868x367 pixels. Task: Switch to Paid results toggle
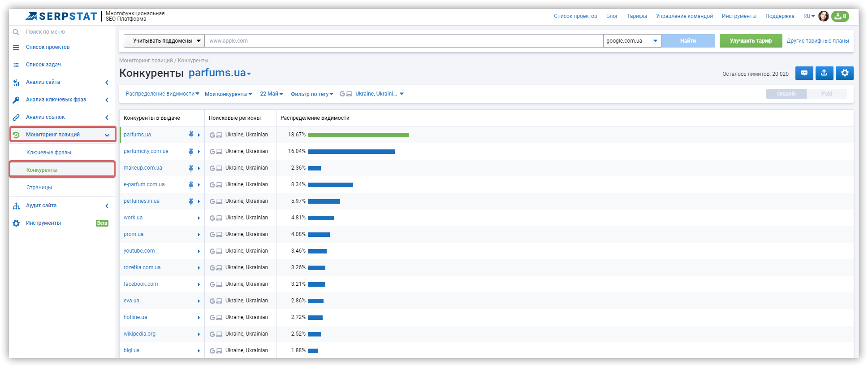pos(826,94)
